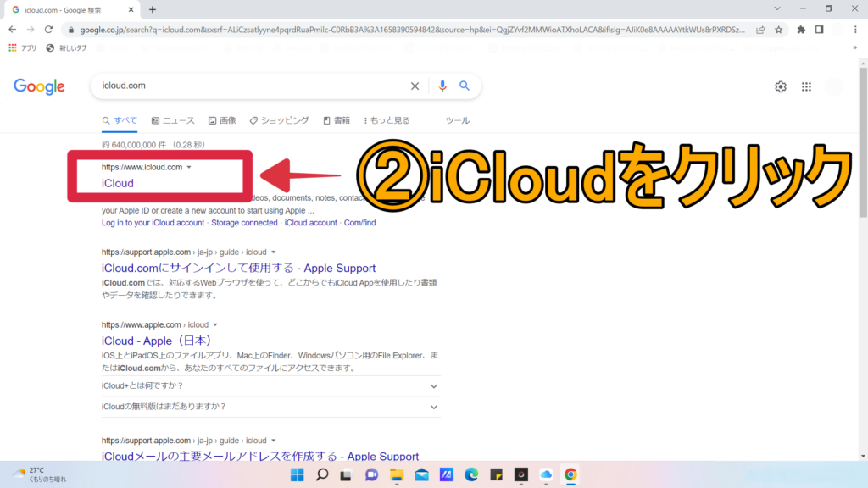Clear the search box with the X icon
Screen dimensions: 868x488
click(415, 86)
